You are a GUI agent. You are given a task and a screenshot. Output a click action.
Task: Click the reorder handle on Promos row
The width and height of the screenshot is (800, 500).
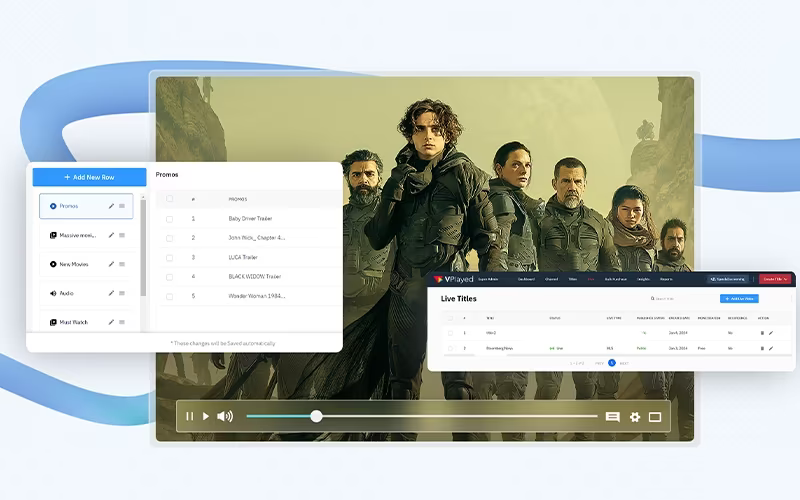[122, 206]
